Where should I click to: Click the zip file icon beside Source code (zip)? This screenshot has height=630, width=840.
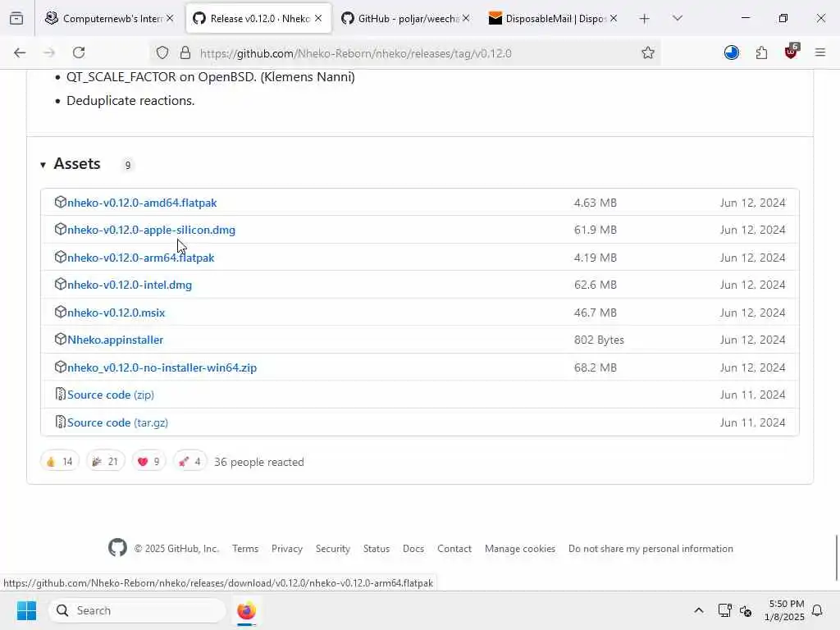click(x=61, y=395)
